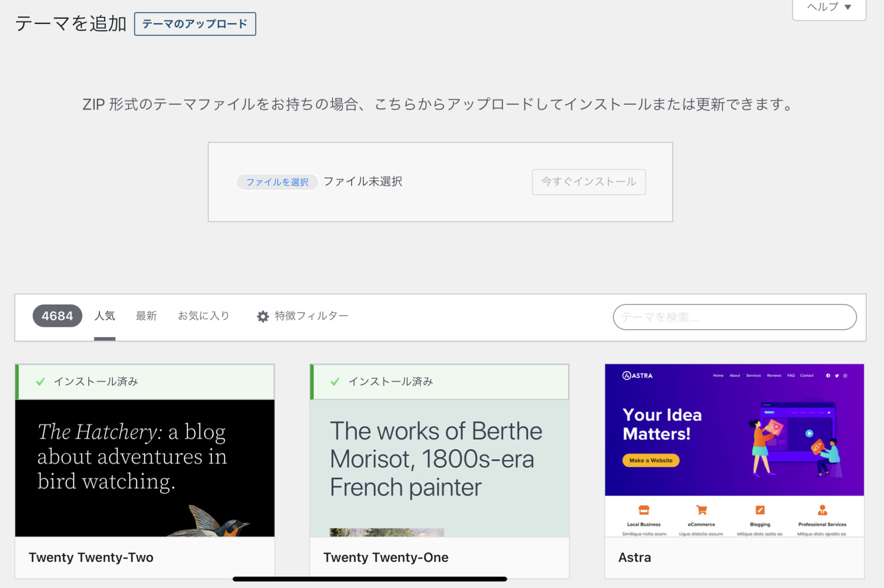Viewport: 884px width, 588px height.
Task: Click the テーマを検索 search field
Action: click(x=734, y=317)
